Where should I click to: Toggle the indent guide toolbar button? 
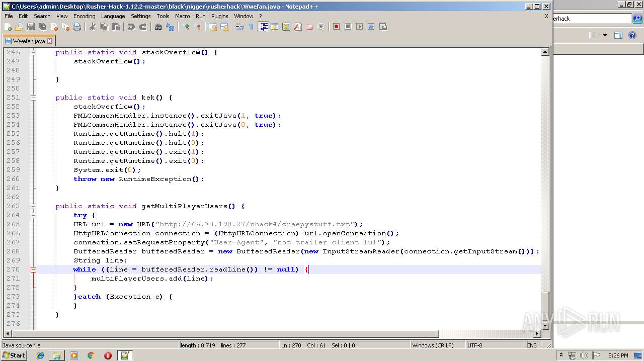[263, 27]
